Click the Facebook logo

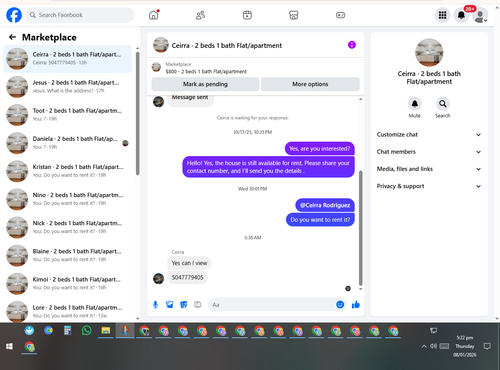14,15
